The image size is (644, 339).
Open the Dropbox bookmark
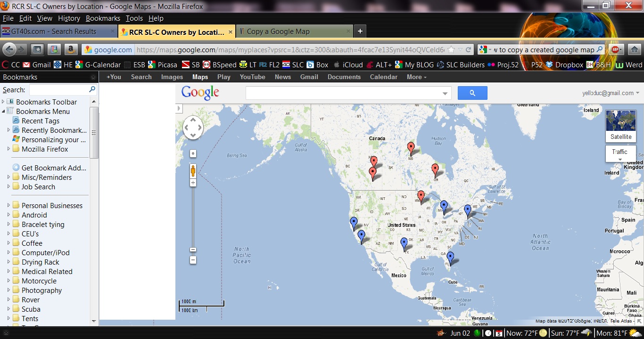pyautogui.click(x=565, y=65)
